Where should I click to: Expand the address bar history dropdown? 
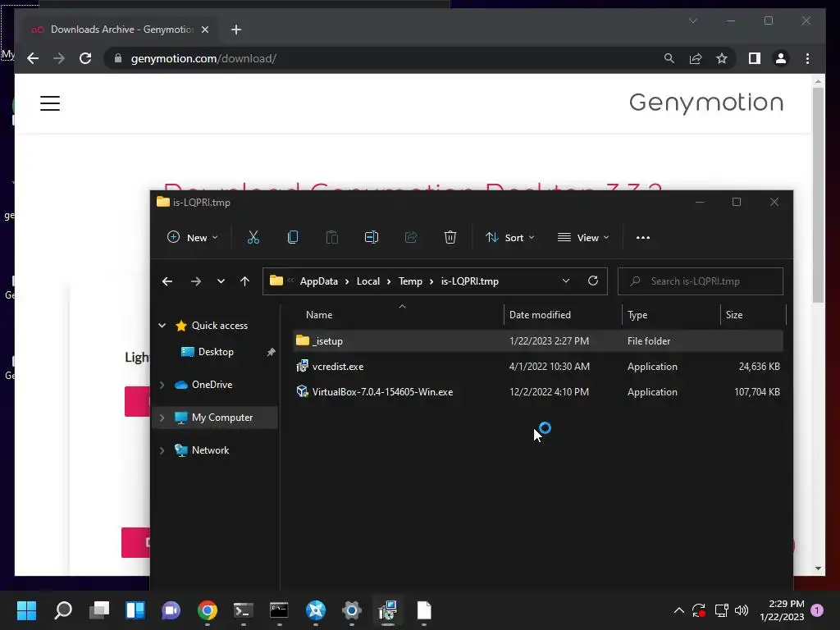pyautogui.click(x=566, y=281)
